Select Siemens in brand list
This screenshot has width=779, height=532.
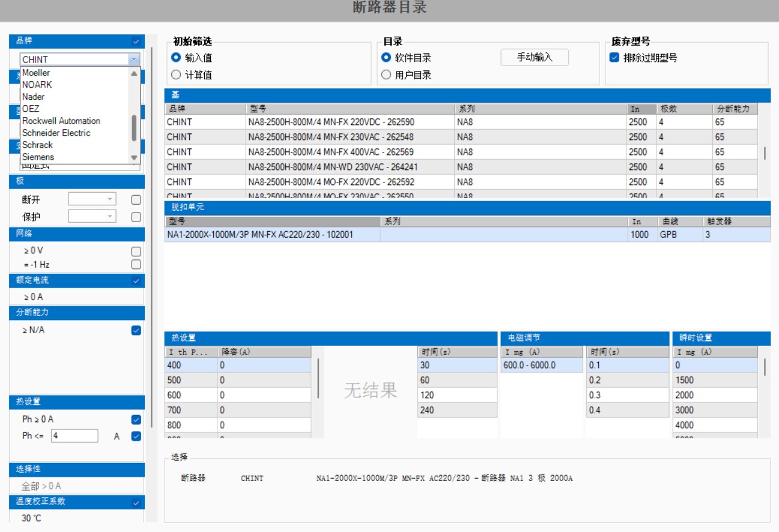pos(38,157)
